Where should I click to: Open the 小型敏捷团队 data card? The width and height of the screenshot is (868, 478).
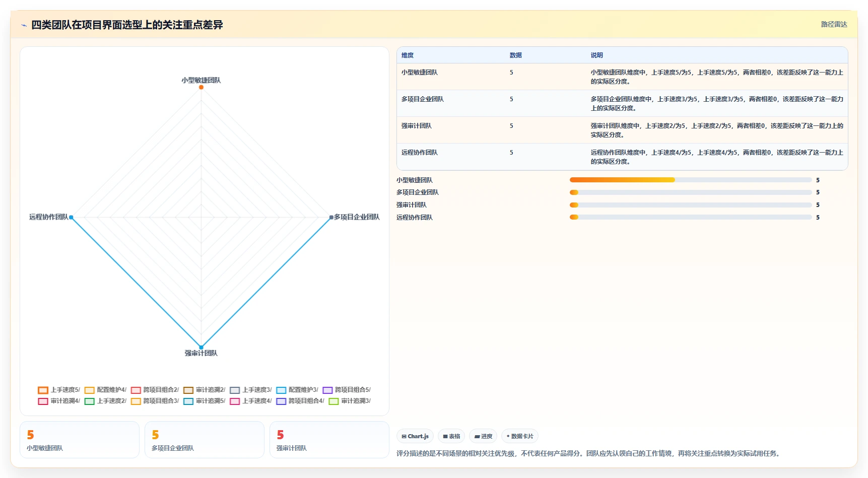[80, 440]
